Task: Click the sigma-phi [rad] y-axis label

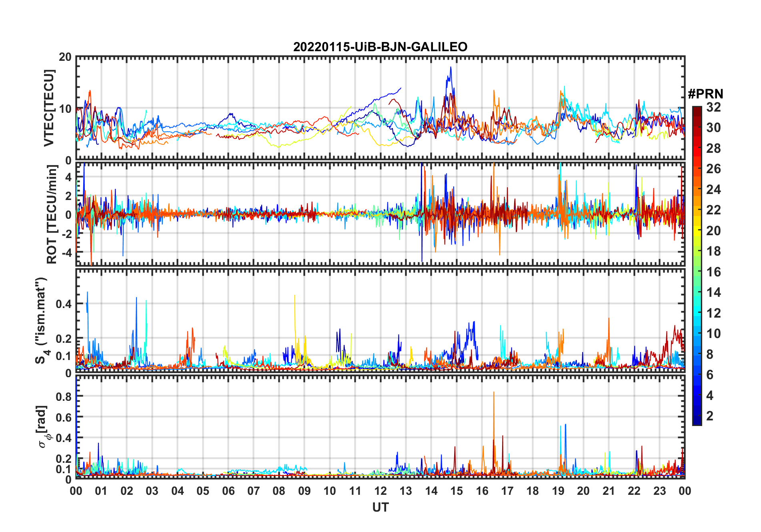Action: tap(43, 426)
